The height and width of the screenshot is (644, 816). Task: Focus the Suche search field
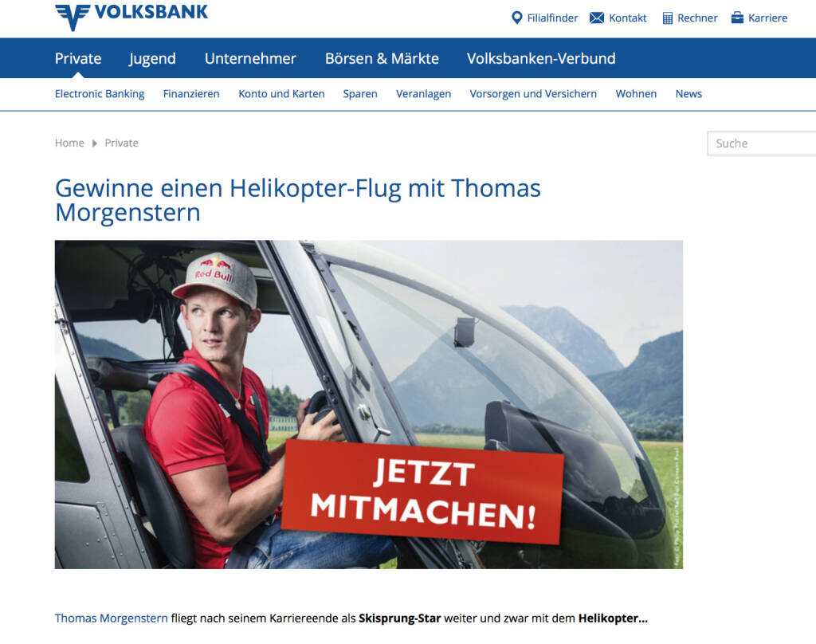[761, 143]
